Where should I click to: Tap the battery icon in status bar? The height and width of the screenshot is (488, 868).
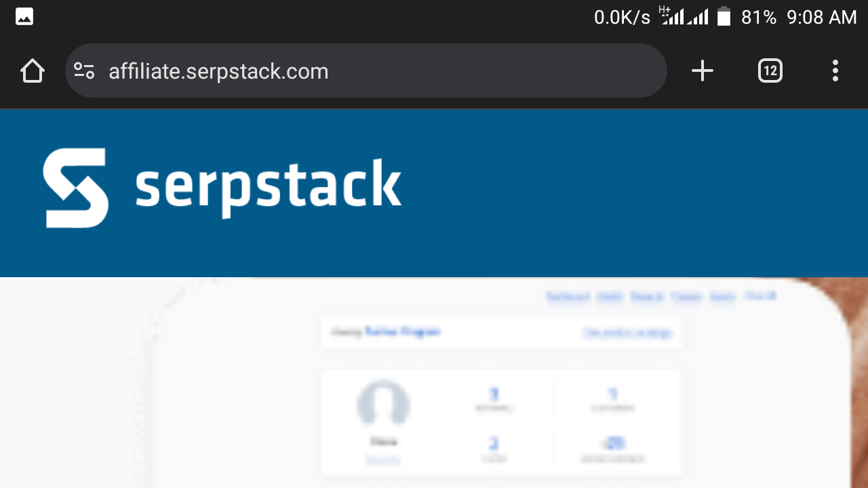pyautogui.click(x=724, y=17)
